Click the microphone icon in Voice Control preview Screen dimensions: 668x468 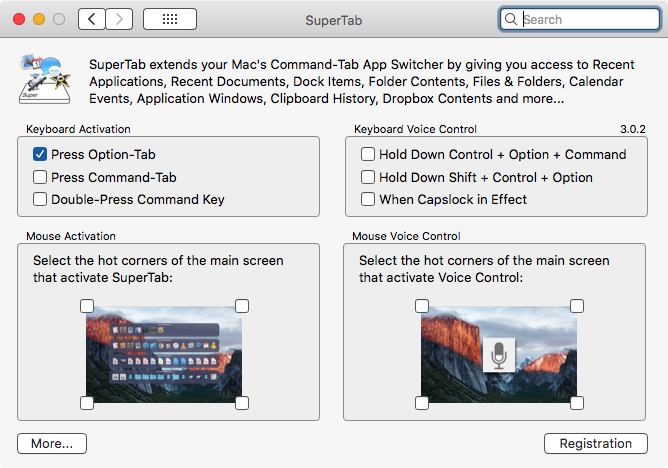tap(499, 355)
